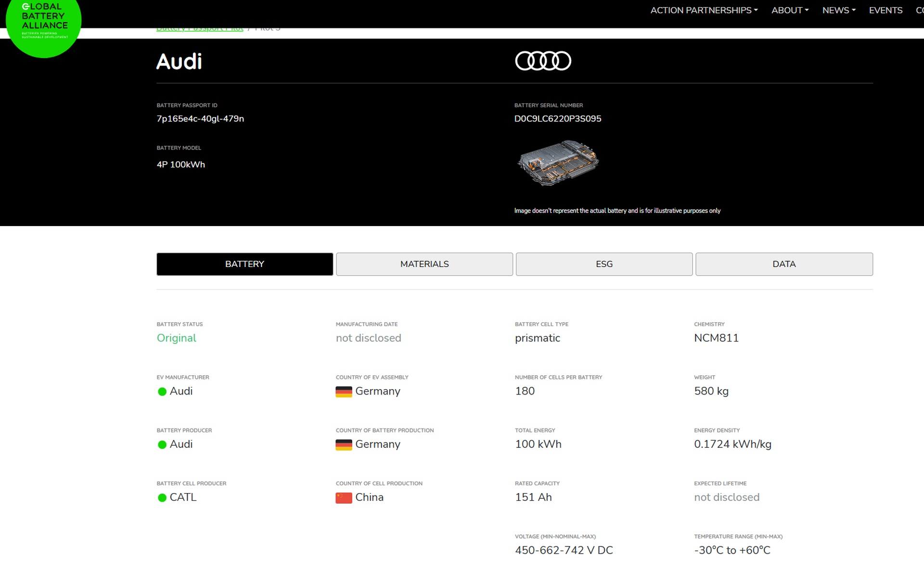Click the Original battery status value
The width and height of the screenshot is (924, 571).
click(177, 338)
